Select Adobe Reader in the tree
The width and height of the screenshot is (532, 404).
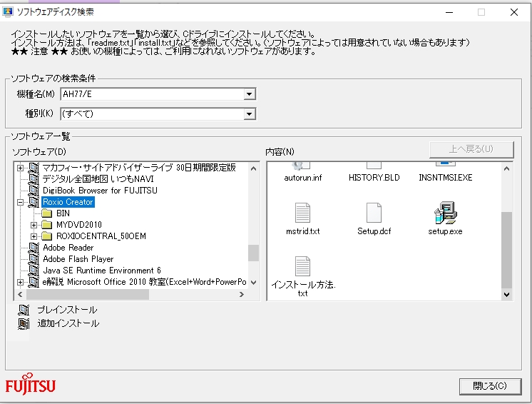(68, 248)
